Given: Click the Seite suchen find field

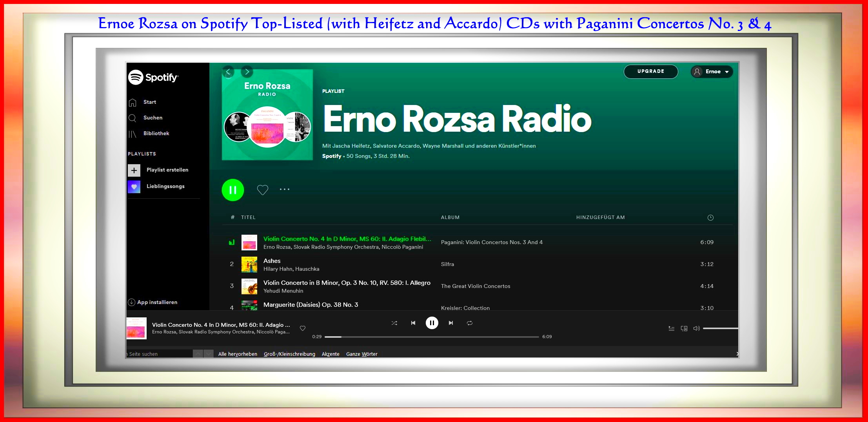Looking at the screenshot, I should coord(159,354).
